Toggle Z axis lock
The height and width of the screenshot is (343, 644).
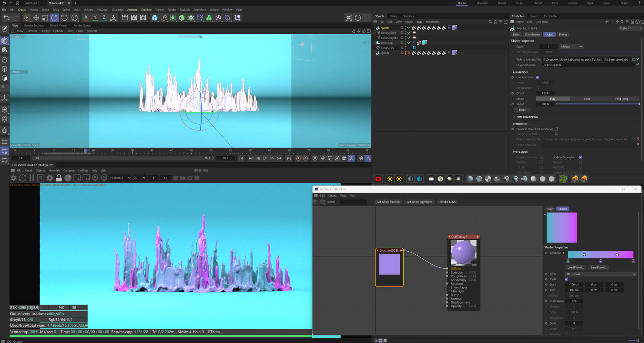(x=104, y=18)
